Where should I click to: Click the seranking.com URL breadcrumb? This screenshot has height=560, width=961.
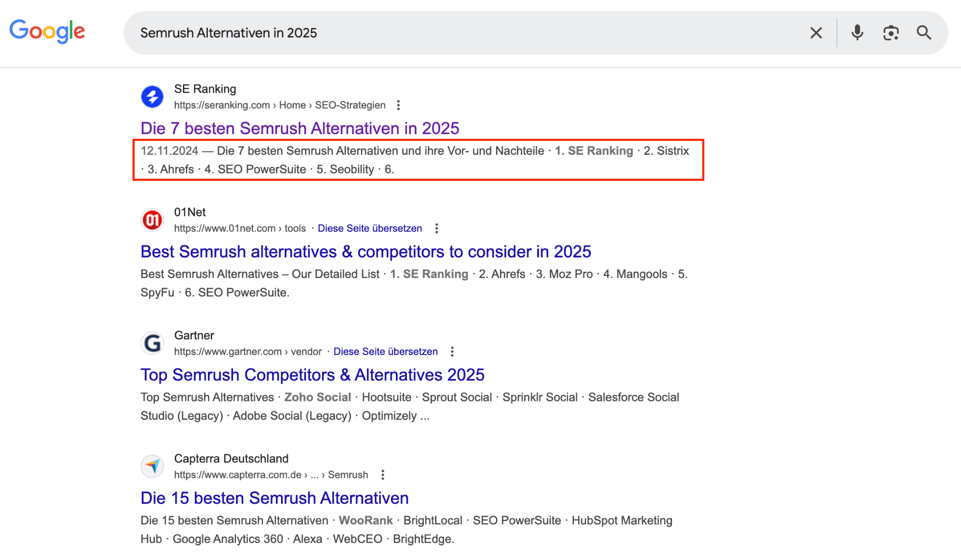[280, 105]
